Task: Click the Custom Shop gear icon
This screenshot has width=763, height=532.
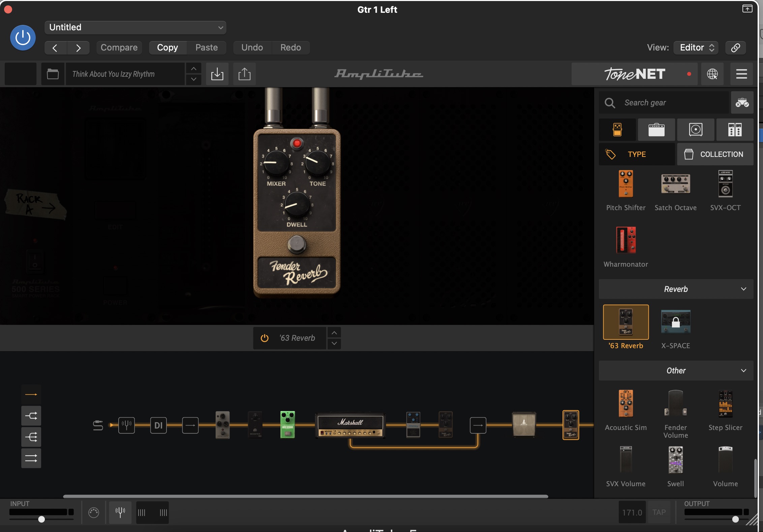Action: pyautogui.click(x=742, y=103)
